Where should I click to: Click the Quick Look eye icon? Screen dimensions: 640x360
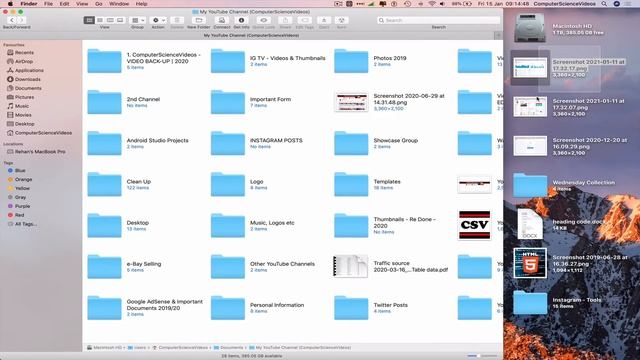[264, 20]
